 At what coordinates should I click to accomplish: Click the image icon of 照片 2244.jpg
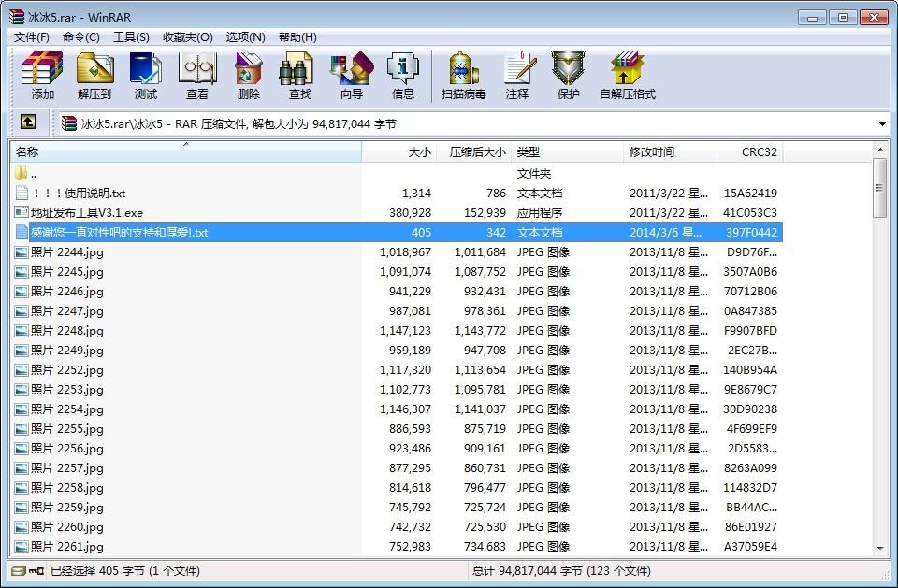[x=22, y=251]
